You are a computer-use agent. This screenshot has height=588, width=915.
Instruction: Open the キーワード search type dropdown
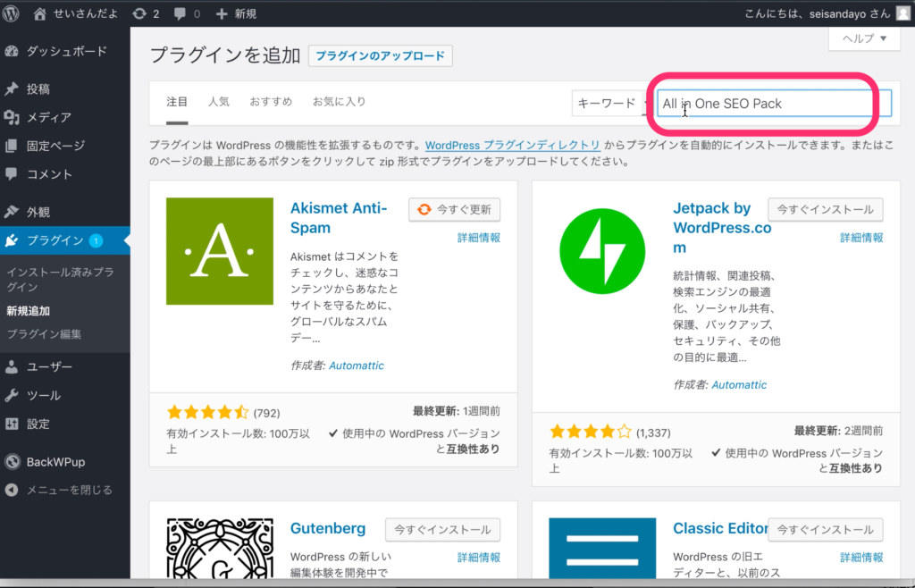point(611,103)
